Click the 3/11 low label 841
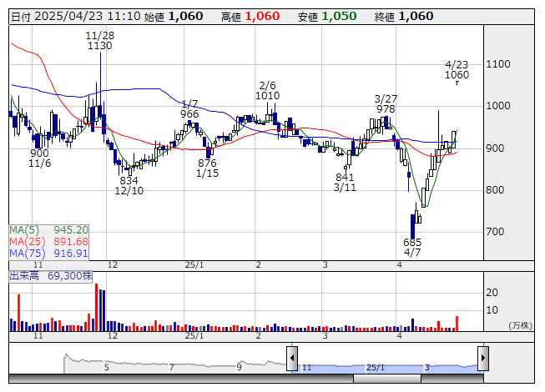Screen dimensions: 545x392 pos(345,178)
